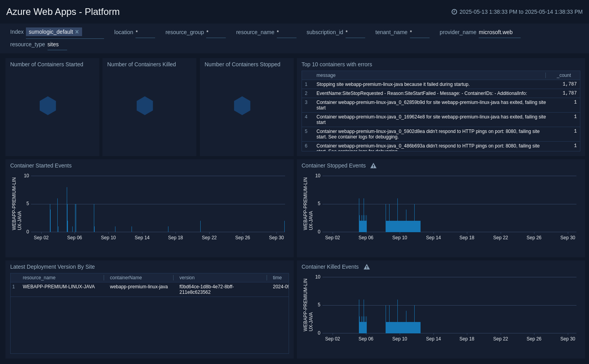Click the hexagon in Number of Containers Killed
The image size is (589, 364).
point(145,106)
